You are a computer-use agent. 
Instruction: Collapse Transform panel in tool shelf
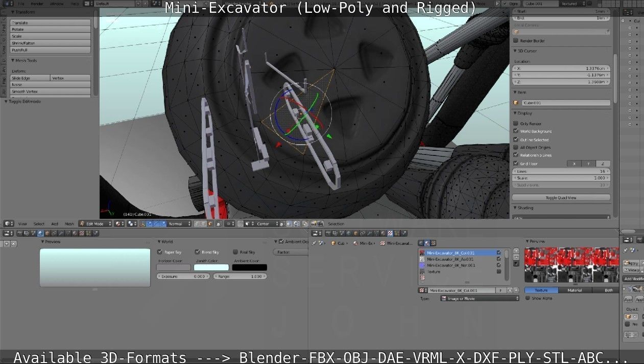[x=13, y=11]
